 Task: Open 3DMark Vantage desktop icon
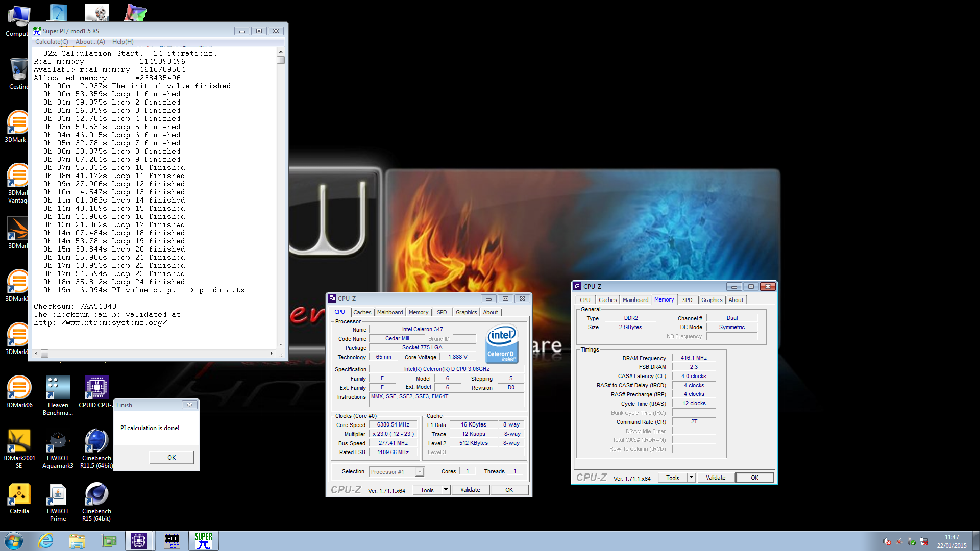point(17,183)
